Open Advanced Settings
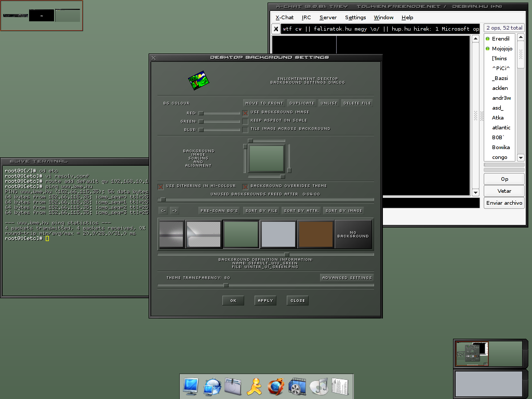Screen dimensions: 532x399 (347, 277)
